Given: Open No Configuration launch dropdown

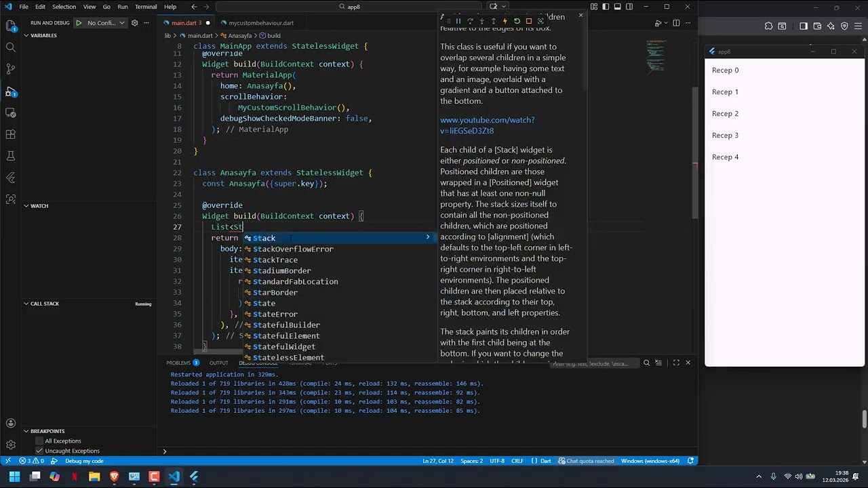Looking at the screenshot, I should pos(106,23).
